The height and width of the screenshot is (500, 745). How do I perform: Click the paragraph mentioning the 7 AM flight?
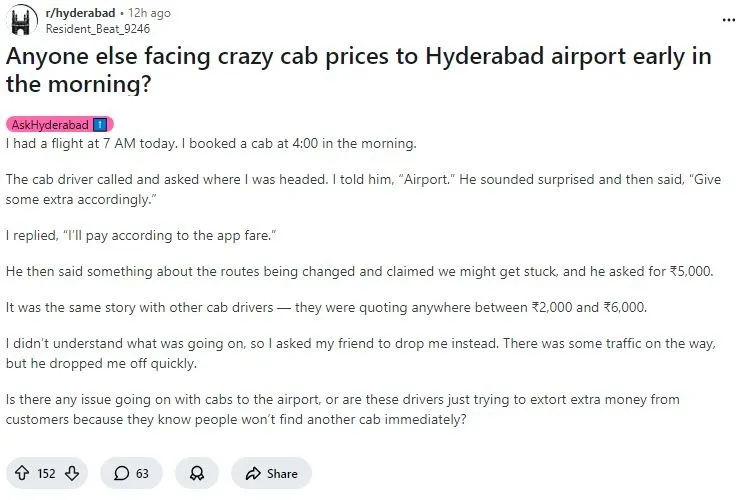coord(210,144)
